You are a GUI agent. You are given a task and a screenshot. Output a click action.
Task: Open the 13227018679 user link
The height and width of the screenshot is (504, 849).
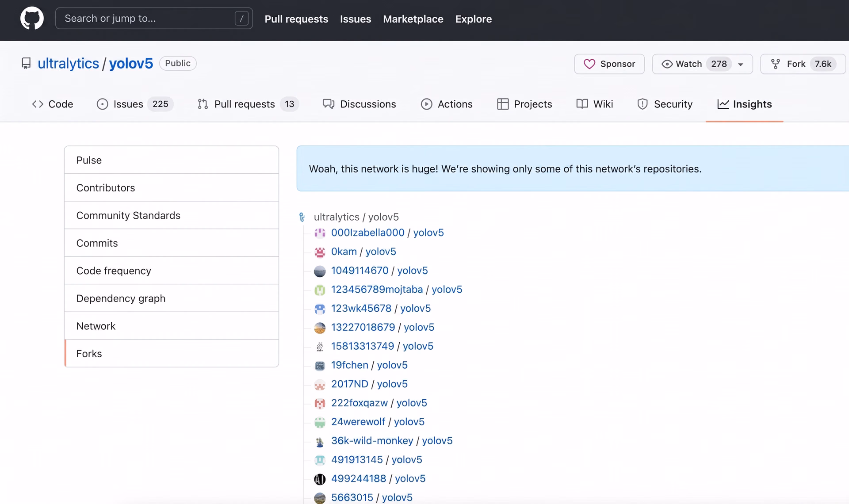tap(363, 328)
